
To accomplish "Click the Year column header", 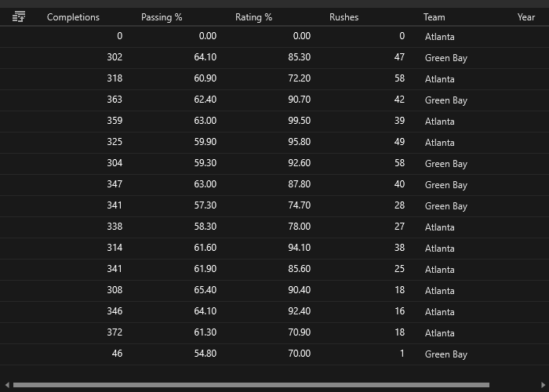I will coord(525,17).
